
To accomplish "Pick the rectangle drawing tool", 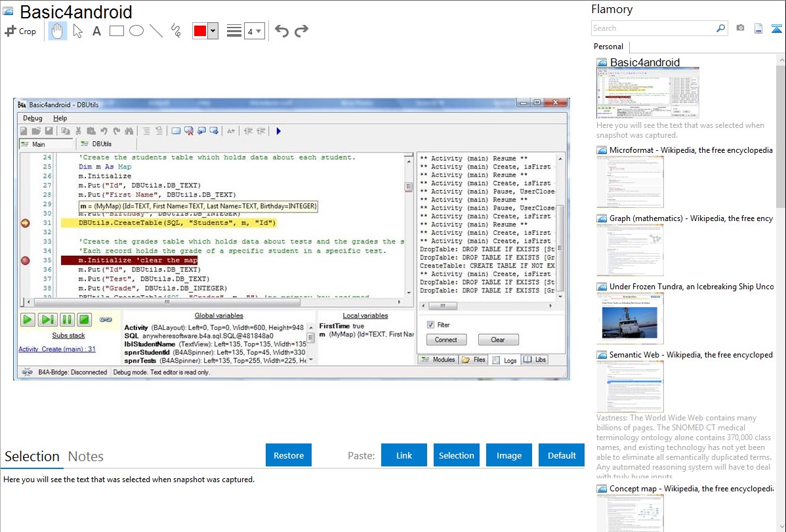I will click(x=116, y=31).
